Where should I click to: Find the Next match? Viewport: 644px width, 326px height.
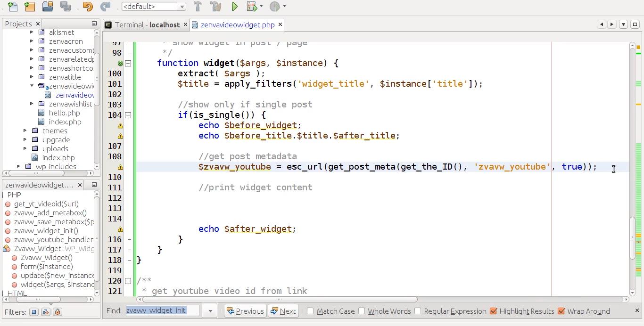point(283,311)
